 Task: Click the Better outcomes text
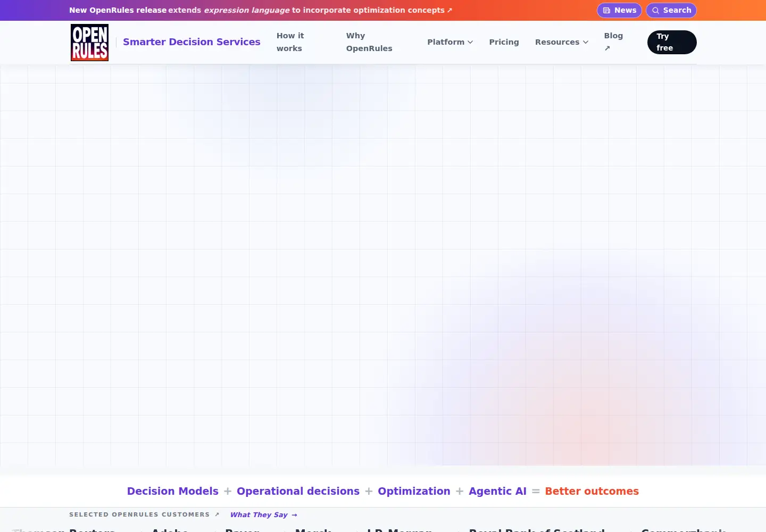(592, 491)
